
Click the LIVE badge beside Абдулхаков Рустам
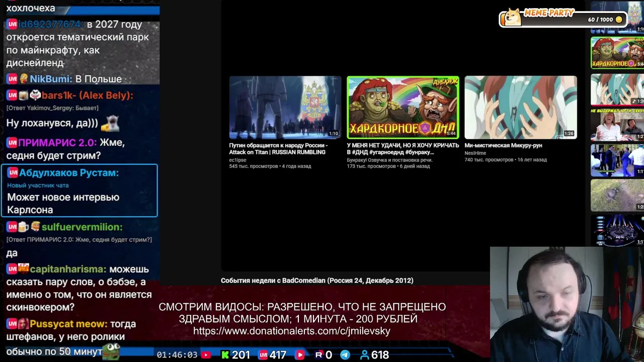point(13,173)
